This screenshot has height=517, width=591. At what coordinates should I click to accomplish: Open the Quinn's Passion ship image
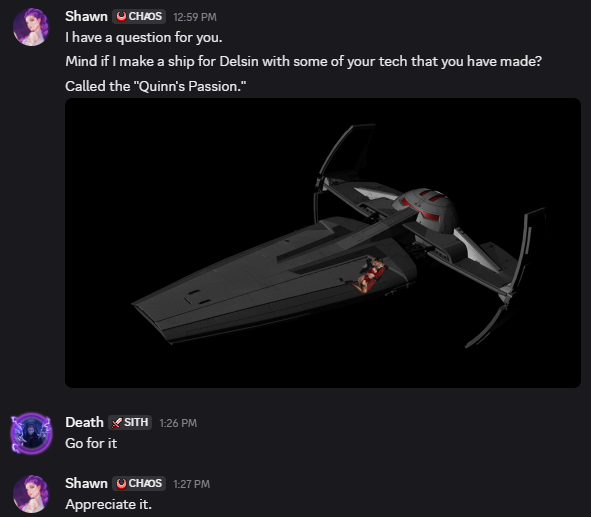click(x=323, y=243)
